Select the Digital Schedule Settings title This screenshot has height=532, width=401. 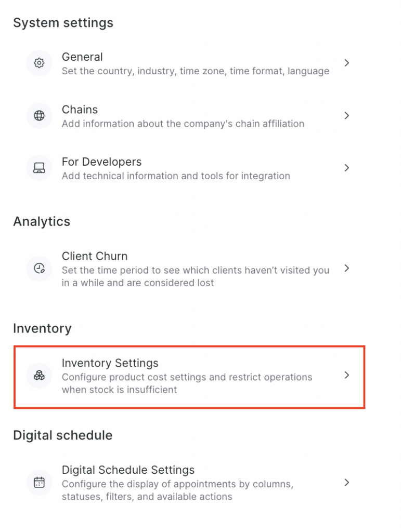(128, 470)
